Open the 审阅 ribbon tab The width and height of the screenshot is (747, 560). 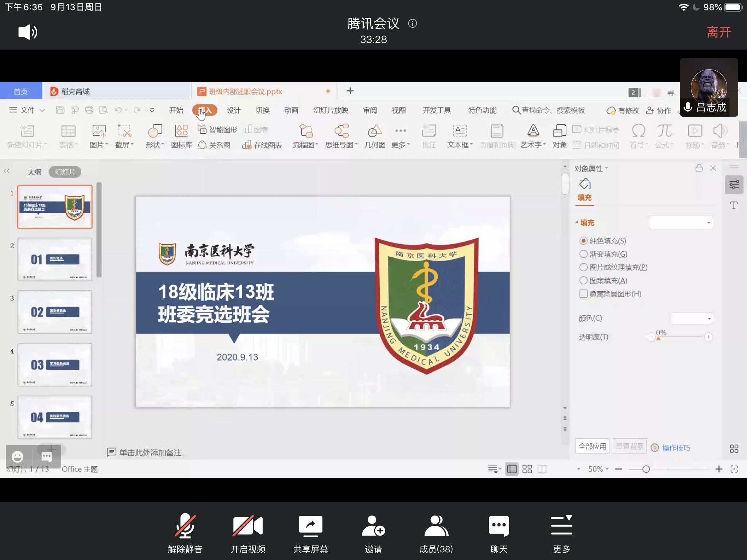tap(370, 110)
